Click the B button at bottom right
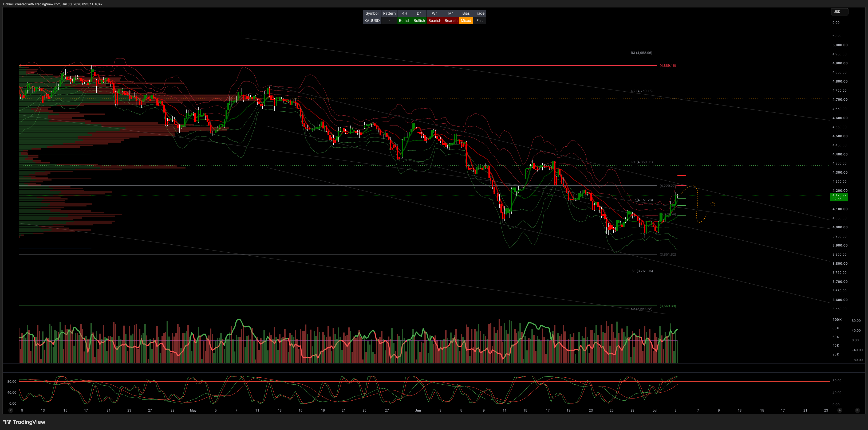This screenshot has height=430, width=868. click(x=857, y=411)
